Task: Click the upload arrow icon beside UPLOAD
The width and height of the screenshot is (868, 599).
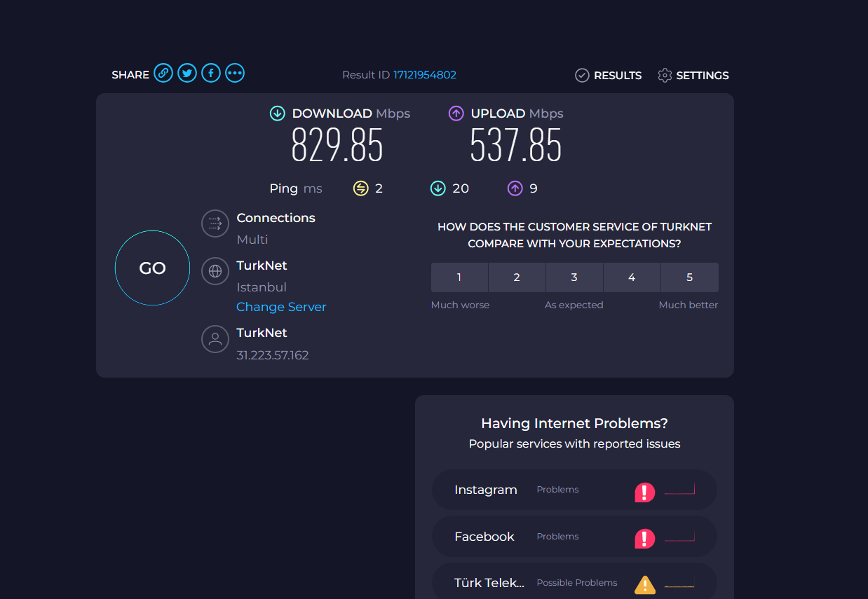Action: pos(456,113)
